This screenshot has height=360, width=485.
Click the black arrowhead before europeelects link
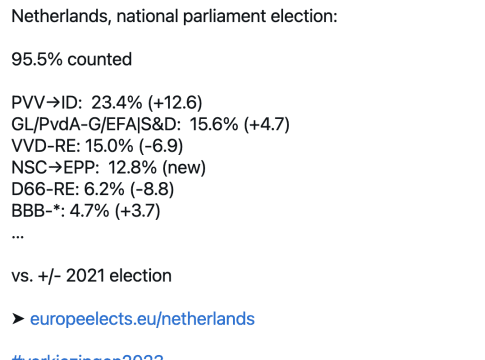coord(18,319)
